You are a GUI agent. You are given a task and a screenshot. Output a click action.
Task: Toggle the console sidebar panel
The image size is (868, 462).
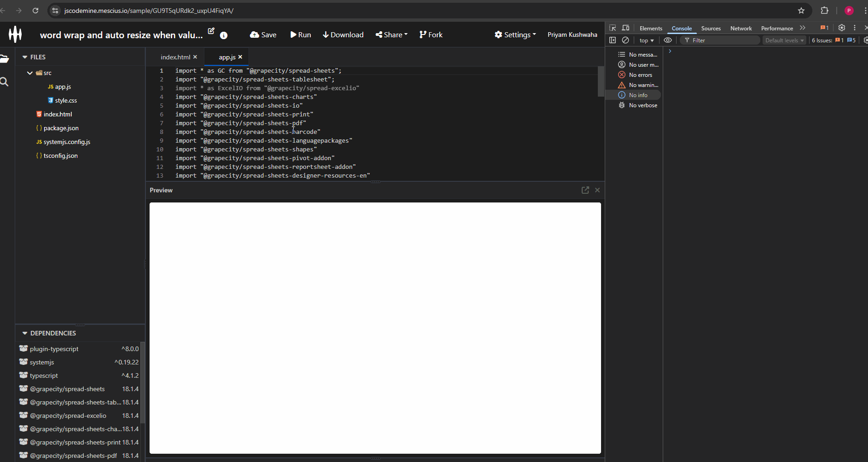(x=613, y=40)
